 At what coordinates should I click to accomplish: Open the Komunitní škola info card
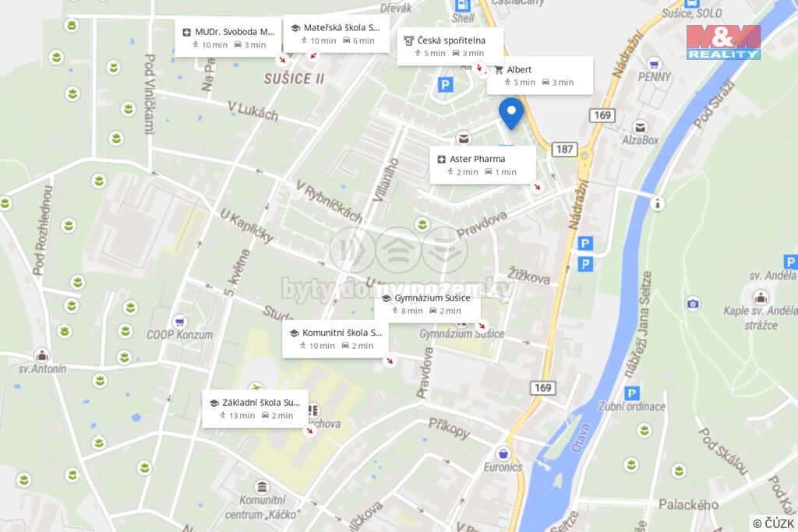[335, 339]
